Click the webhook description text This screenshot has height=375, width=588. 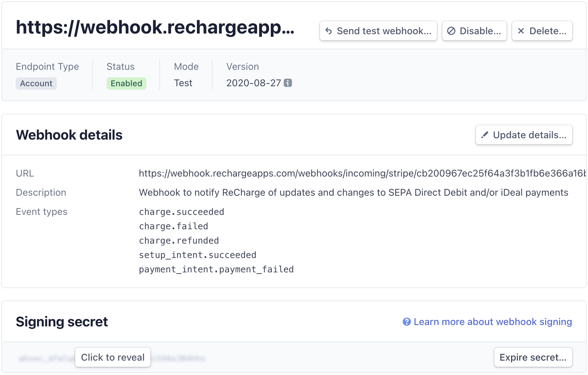click(x=353, y=192)
